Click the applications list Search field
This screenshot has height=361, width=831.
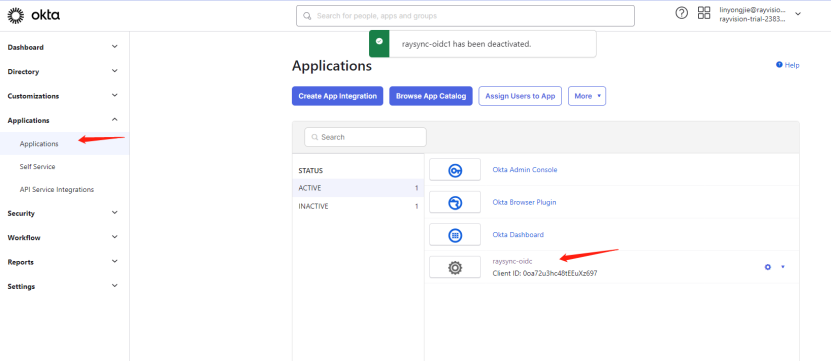click(365, 137)
